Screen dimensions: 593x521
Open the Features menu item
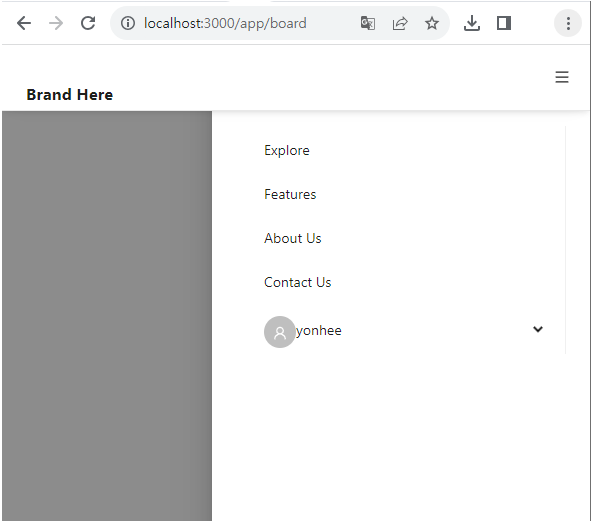tap(290, 194)
